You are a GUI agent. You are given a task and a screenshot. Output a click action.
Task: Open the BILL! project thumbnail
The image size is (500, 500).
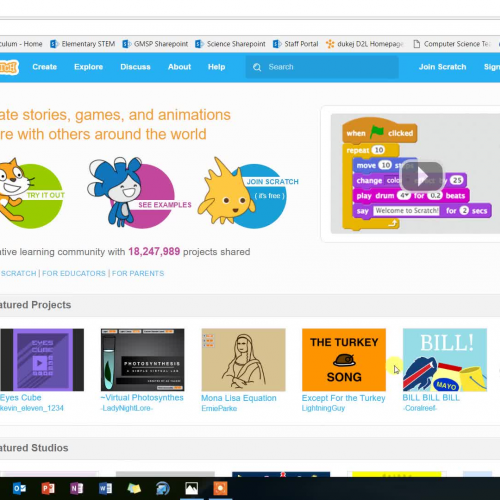(445, 360)
